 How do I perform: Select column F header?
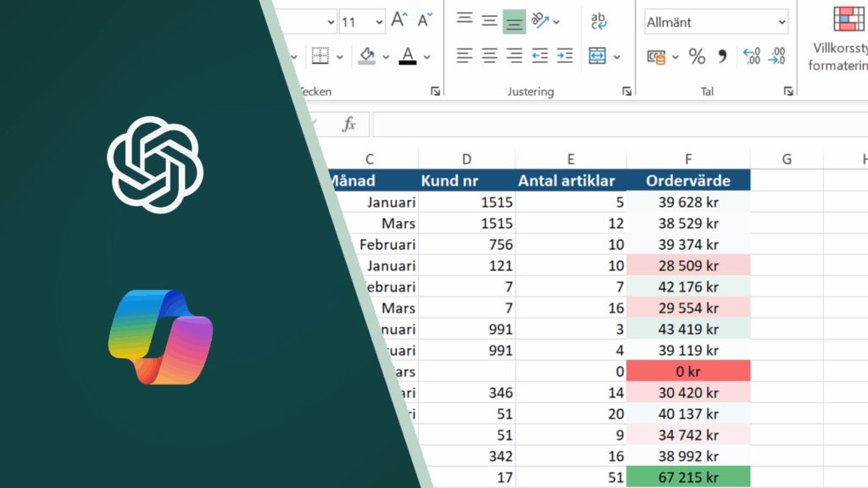click(x=687, y=159)
